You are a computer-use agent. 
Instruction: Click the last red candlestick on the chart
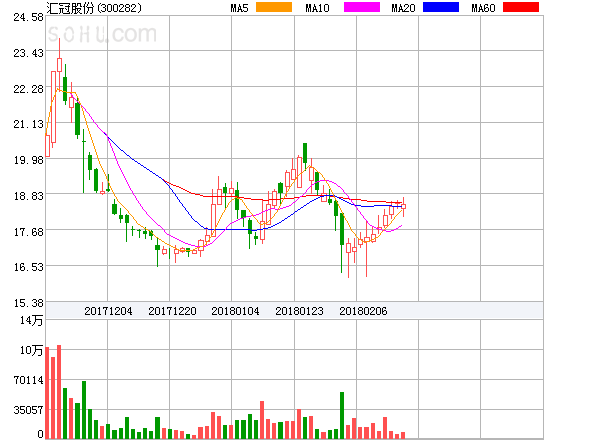click(x=403, y=207)
